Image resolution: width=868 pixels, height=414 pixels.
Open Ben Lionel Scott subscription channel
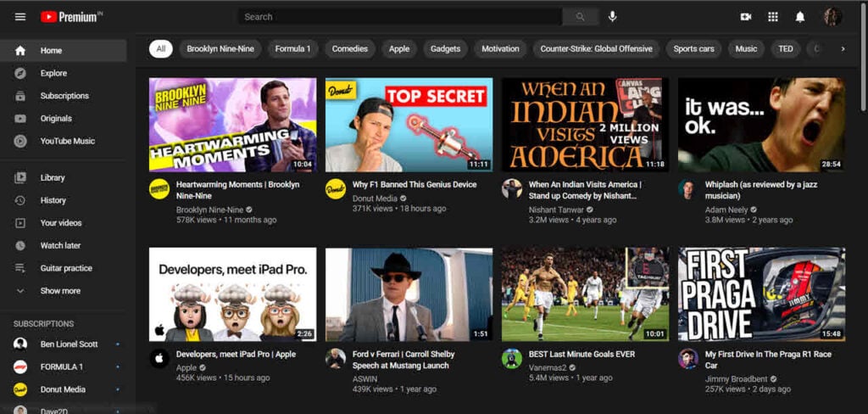pyautogui.click(x=63, y=344)
